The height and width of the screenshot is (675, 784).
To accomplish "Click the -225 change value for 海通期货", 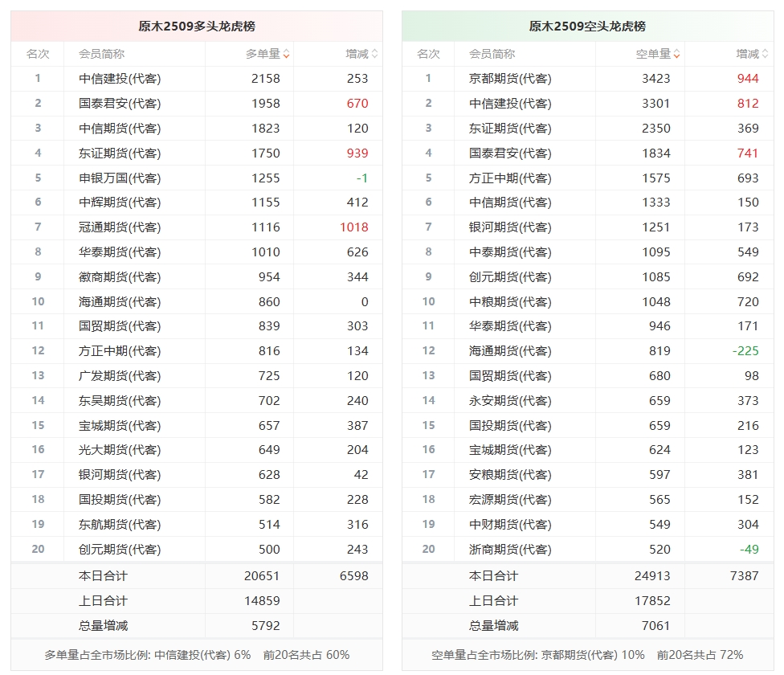I will click(x=745, y=351).
